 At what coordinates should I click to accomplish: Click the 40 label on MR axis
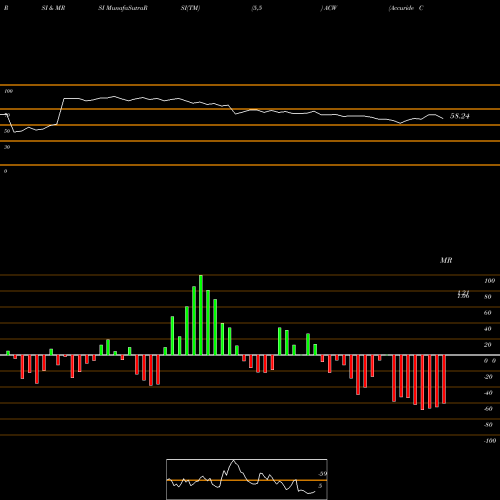coord(488,329)
